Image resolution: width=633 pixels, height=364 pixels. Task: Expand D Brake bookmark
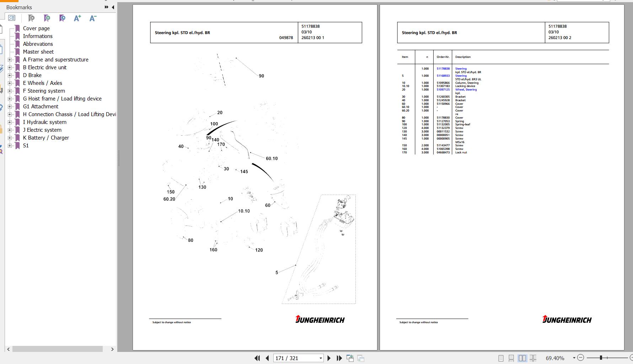click(10, 75)
